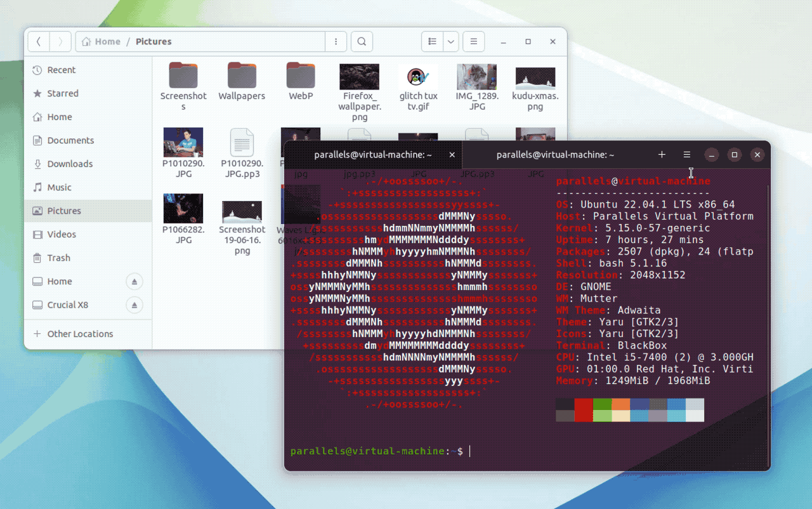Viewport: 812px width, 509px height.
Task: Add a new terminal tab with plus button
Action: 662,155
